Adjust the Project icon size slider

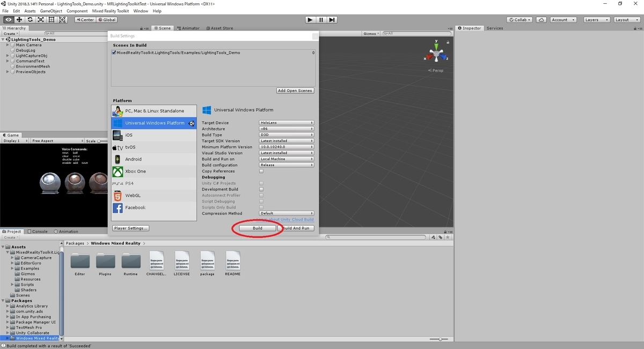(x=440, y=339)
